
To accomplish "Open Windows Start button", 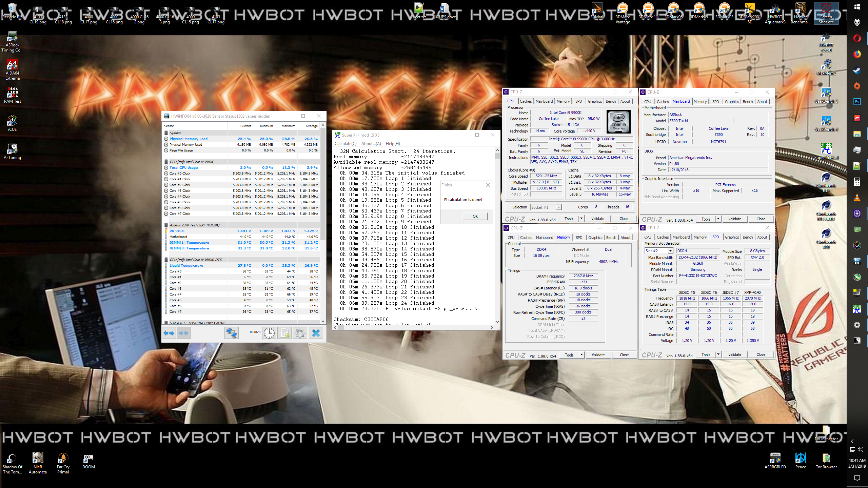I will [857, 7].
